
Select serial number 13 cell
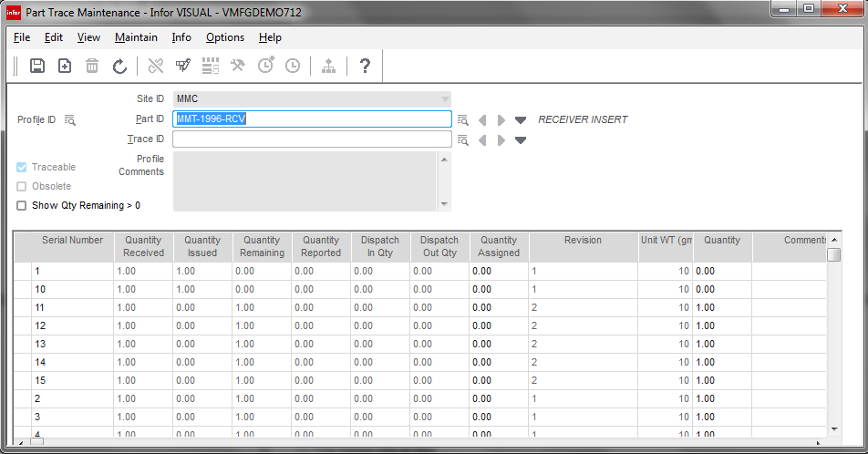(73, 345)
